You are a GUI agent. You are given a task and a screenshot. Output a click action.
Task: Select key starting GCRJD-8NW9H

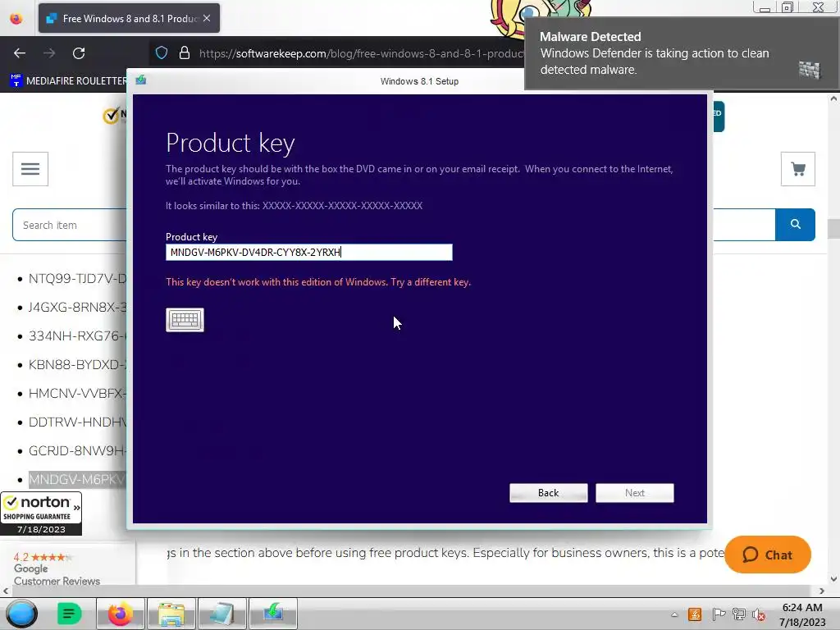[x=77, y=450]
